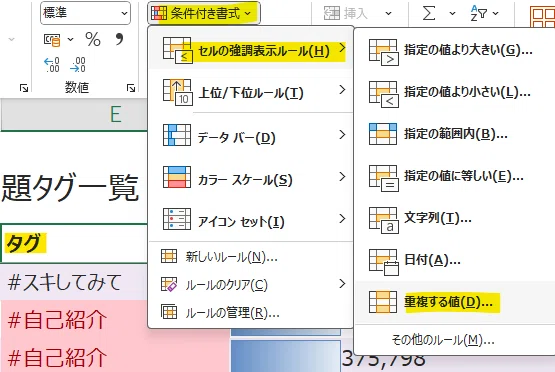
Task: Apply comma style number format
Action: click(119, 39)
